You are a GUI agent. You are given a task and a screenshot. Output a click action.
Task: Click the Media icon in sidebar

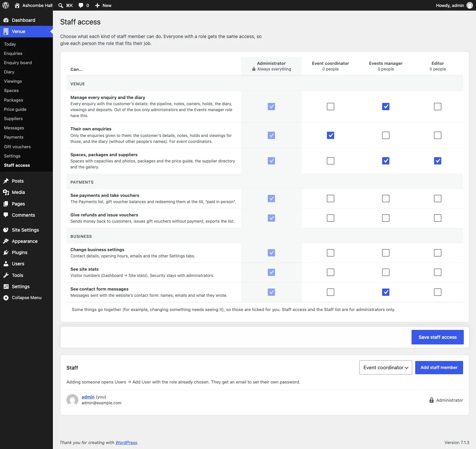click(6, 192)
